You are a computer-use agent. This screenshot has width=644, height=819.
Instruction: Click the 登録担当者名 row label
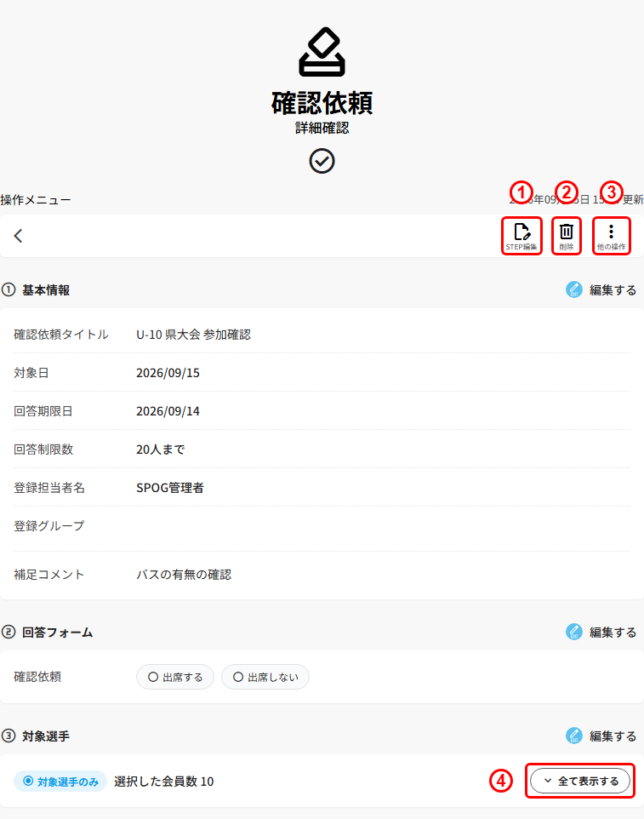point(49,487)
